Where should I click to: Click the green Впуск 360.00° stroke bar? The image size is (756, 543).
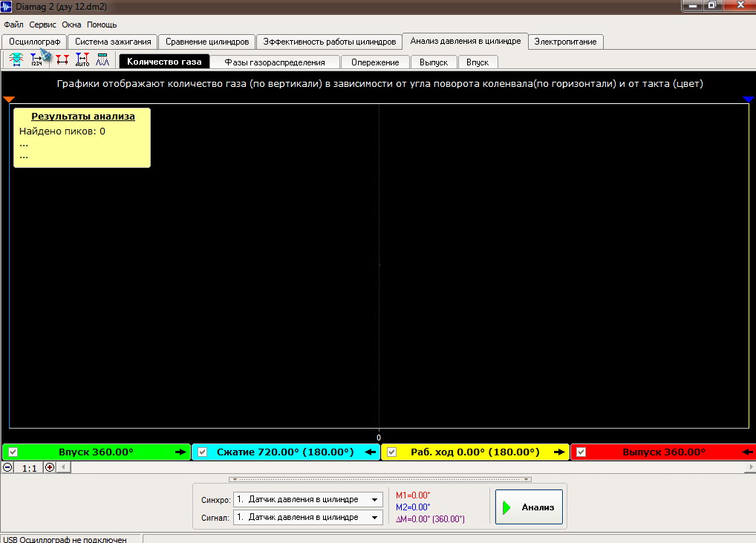[x=96, y=452]
